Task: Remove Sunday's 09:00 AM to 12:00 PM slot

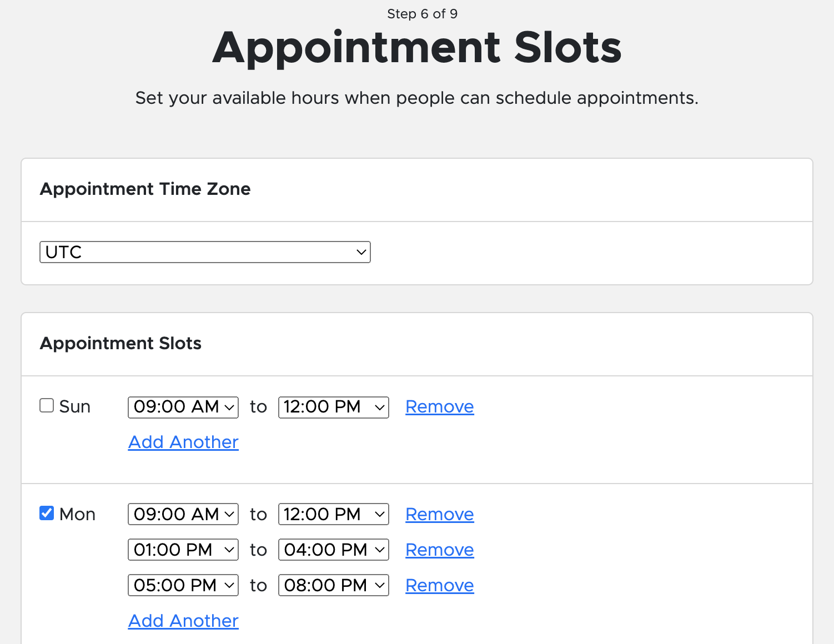Action: coord(439,407)
